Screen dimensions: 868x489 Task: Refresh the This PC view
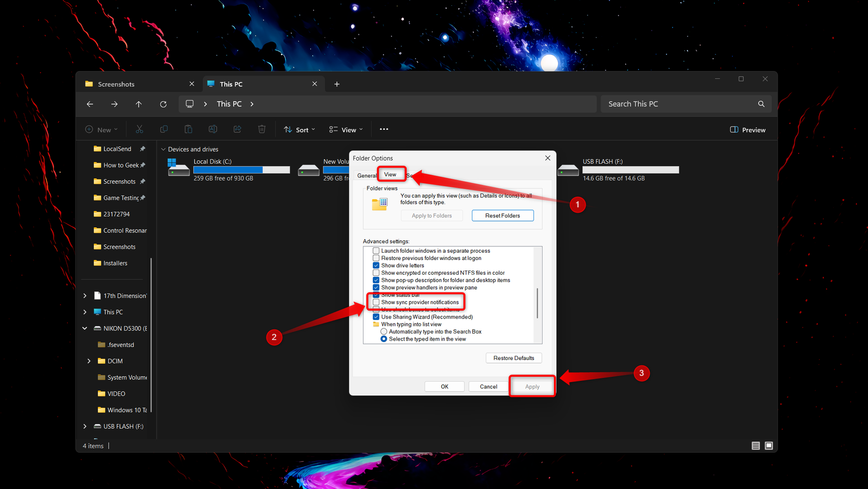click(x=163, y=104)
